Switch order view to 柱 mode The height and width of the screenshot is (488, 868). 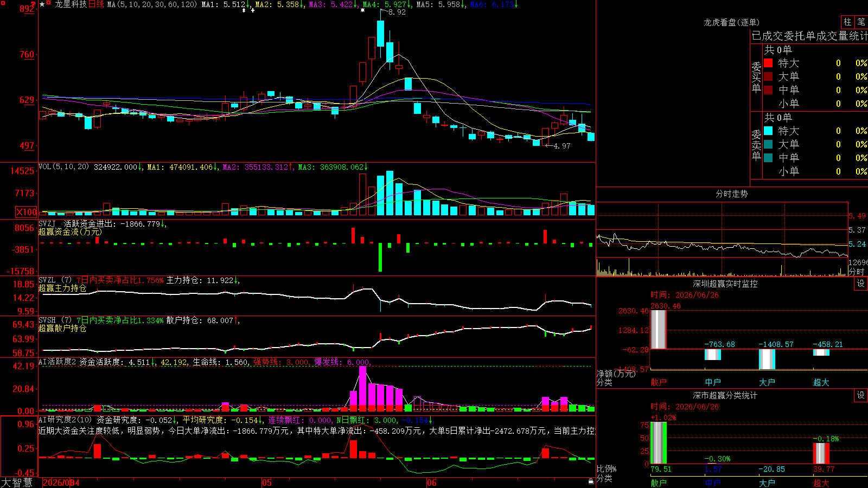coord(847,22)
